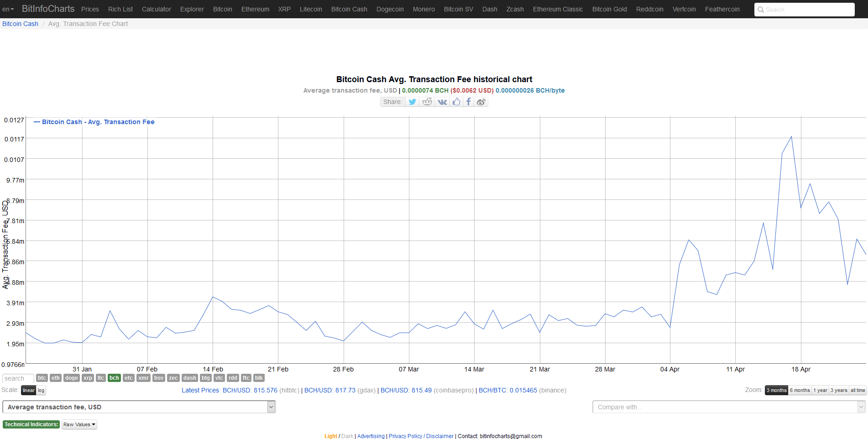Screen dimensions: 868x439
Task: Switch scale to log
Action: (x=41, y=390)
